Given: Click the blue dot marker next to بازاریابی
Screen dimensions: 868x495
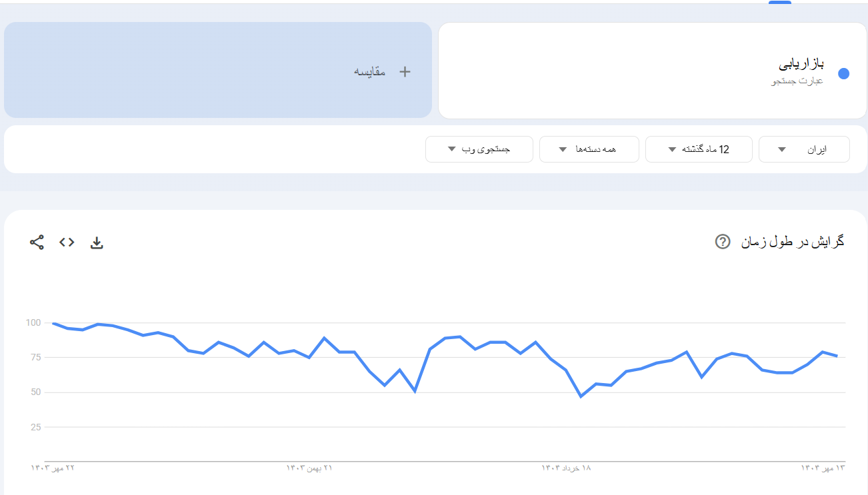Looking at the screenshot, I should coord(844,73).
